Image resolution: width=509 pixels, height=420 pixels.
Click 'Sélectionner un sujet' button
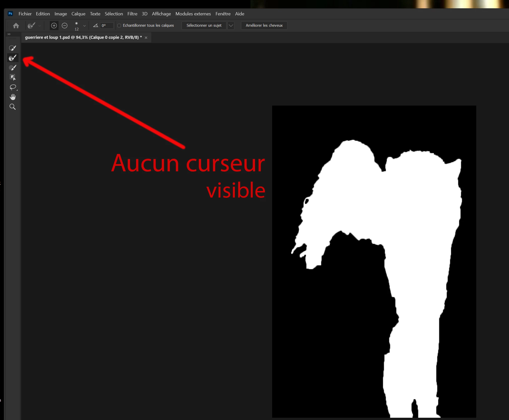click(204, 25)
